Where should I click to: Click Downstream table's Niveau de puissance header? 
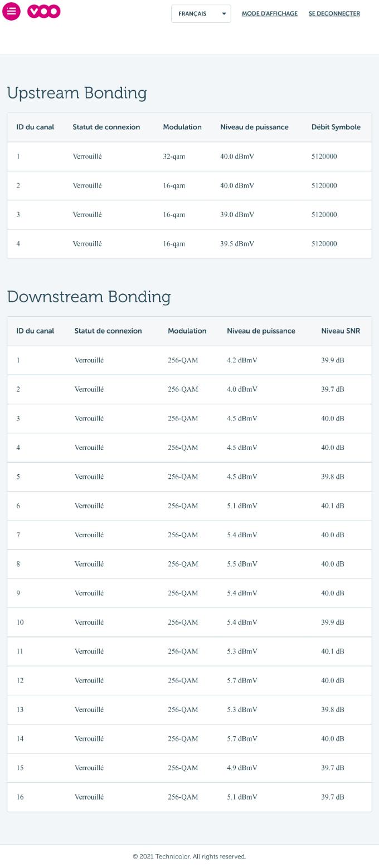coord(260,331)
